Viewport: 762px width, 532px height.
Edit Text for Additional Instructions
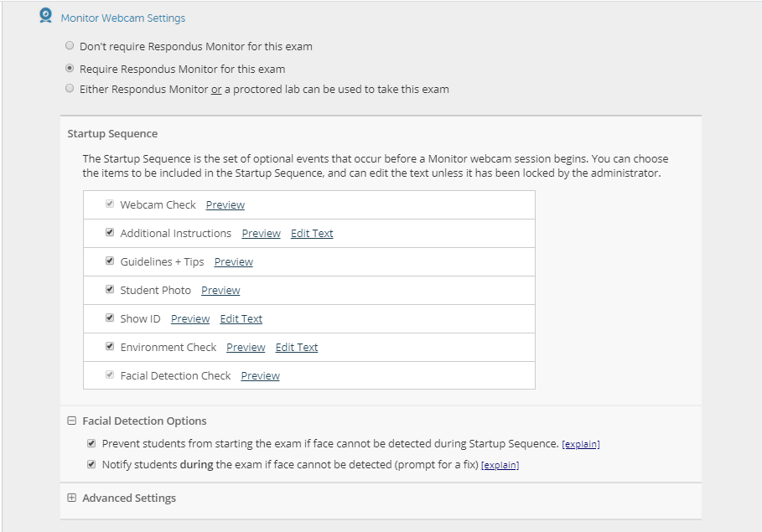(312, 234)
